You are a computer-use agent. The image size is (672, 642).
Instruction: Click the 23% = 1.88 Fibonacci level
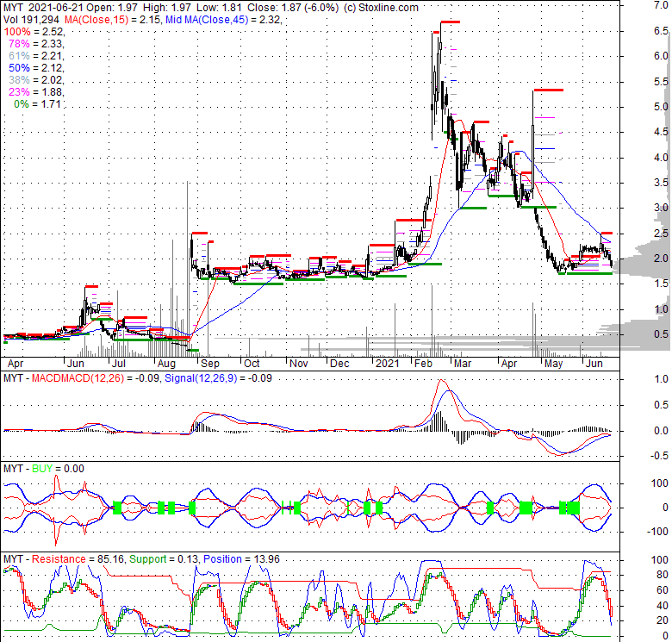pos(35,91)
